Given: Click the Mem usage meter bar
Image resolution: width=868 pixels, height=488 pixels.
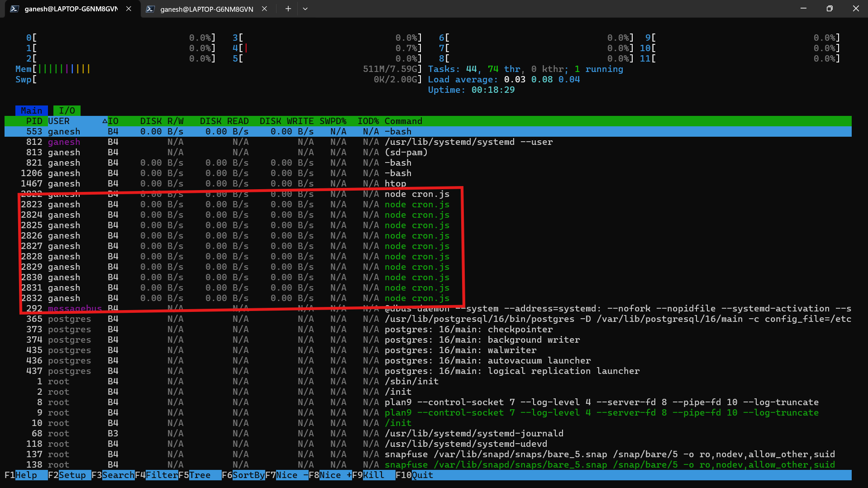Looking at the screenshot, I should (x=219, y=69).
